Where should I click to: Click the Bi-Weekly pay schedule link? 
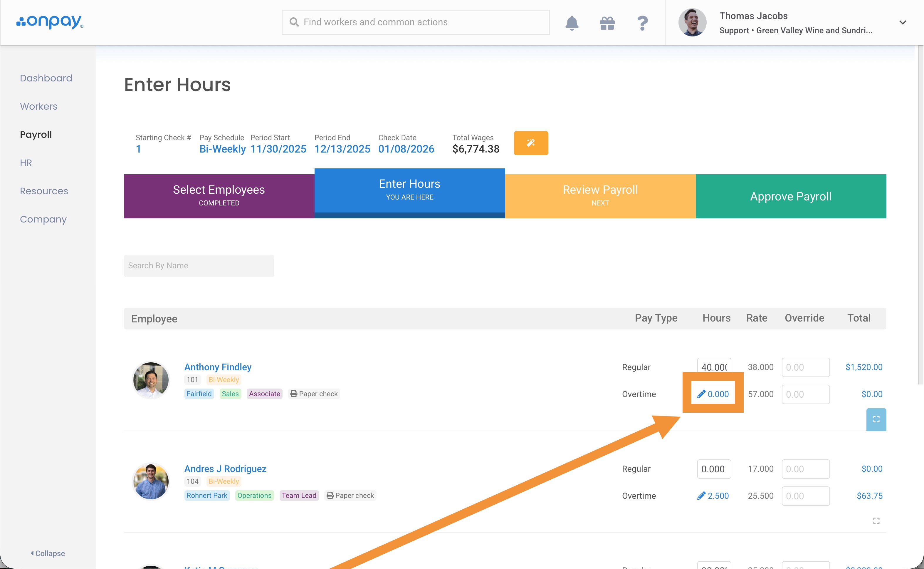pos(222,149)
